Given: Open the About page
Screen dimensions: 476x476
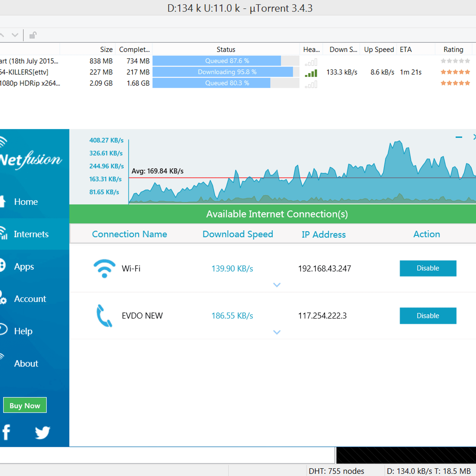Looking at the screenshot, I should (26, 364).
